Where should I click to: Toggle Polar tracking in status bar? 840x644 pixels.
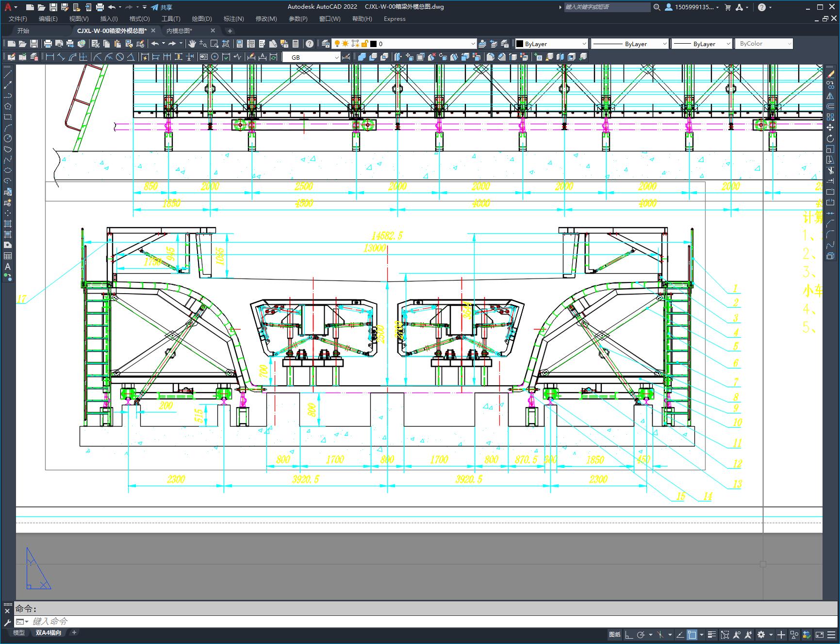click(641, 635)
